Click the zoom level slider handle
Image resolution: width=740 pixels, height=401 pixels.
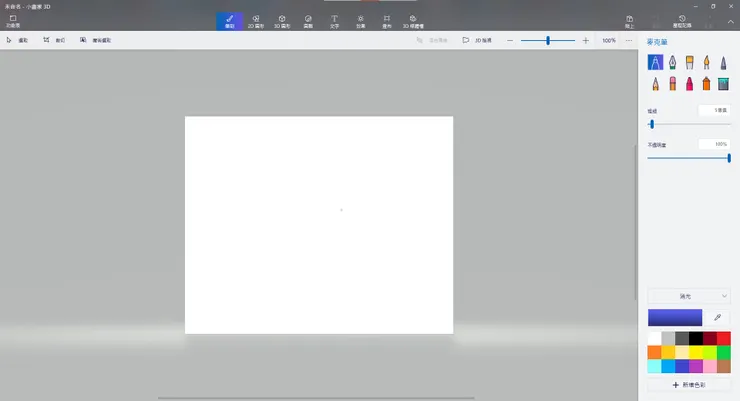[x=548, y=41]
